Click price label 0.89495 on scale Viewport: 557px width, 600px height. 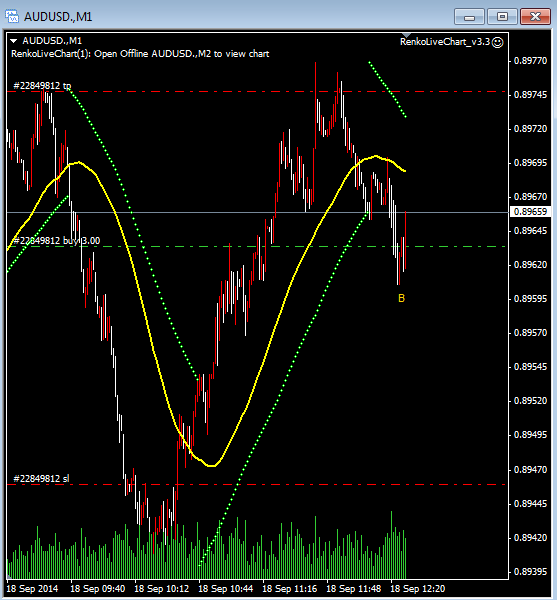(530, 435)
